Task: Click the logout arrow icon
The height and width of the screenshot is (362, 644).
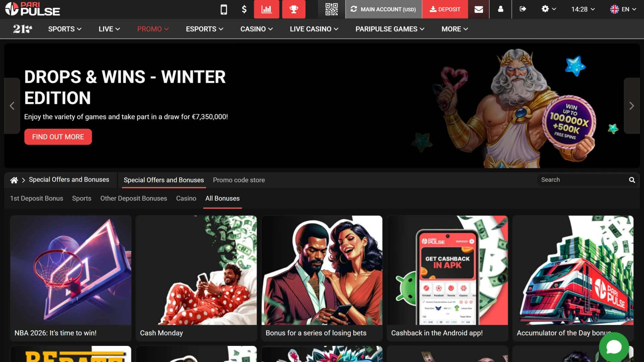Action: pos(523,9)
